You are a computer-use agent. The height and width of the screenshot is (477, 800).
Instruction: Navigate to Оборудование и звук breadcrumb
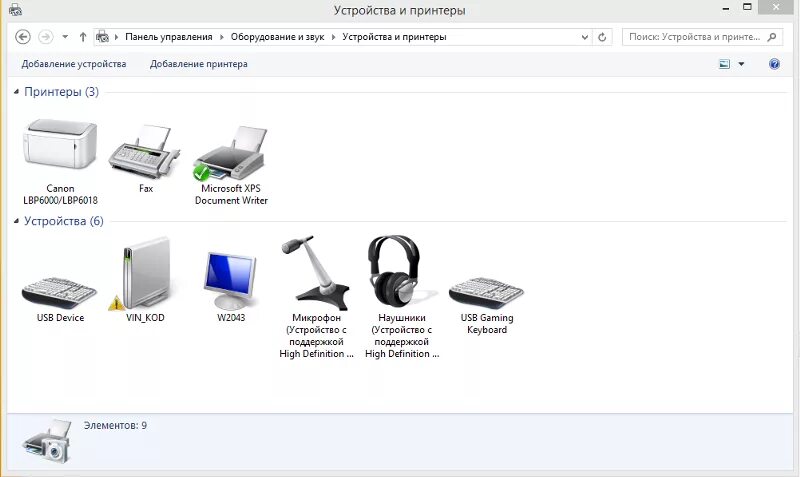pos(277,37)
